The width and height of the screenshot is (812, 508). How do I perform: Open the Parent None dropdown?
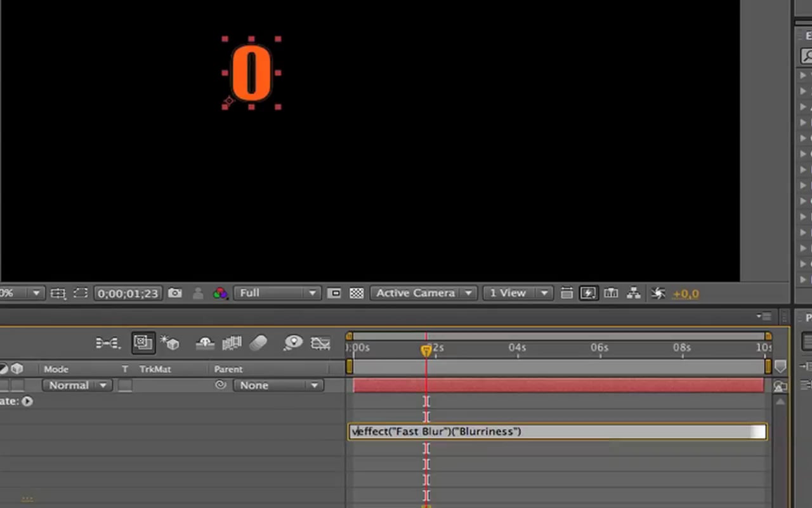[x=278, y=385]
